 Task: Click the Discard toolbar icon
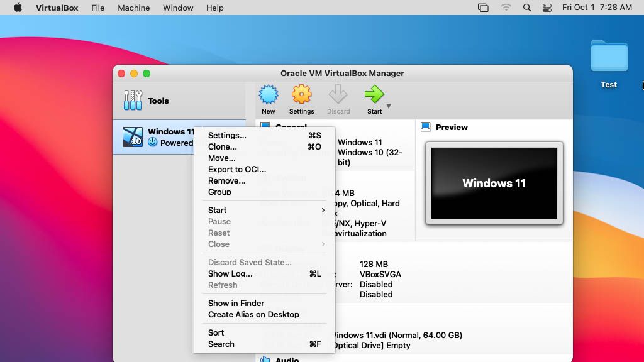338,97
